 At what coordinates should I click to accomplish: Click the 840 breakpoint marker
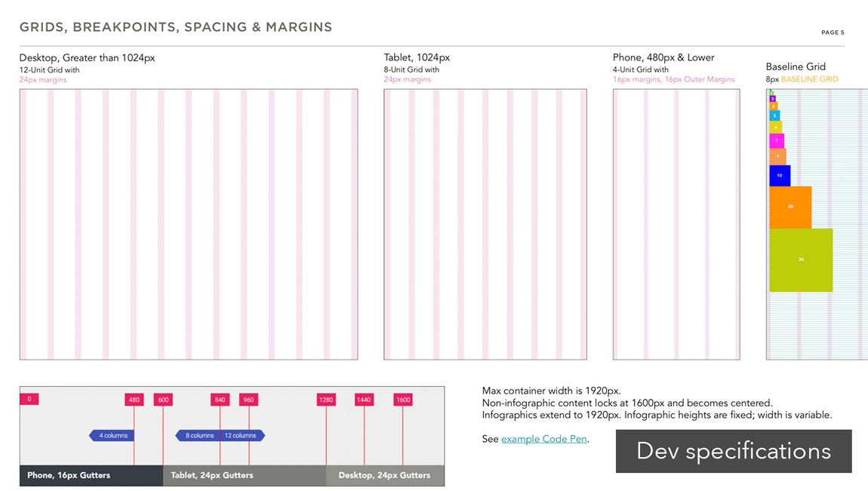point(220,400)
